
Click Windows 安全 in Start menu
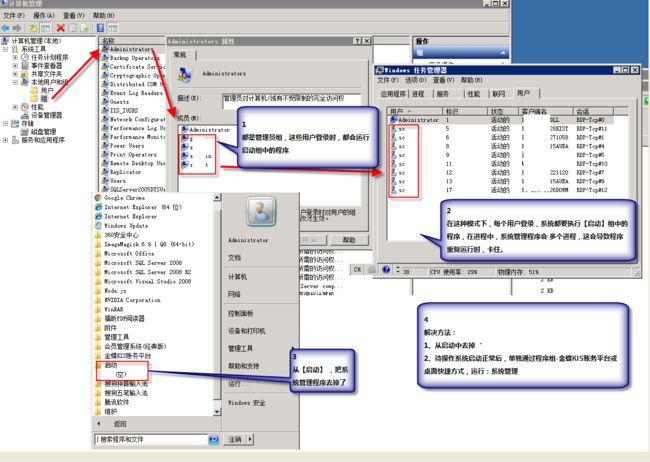click(247, 403)
